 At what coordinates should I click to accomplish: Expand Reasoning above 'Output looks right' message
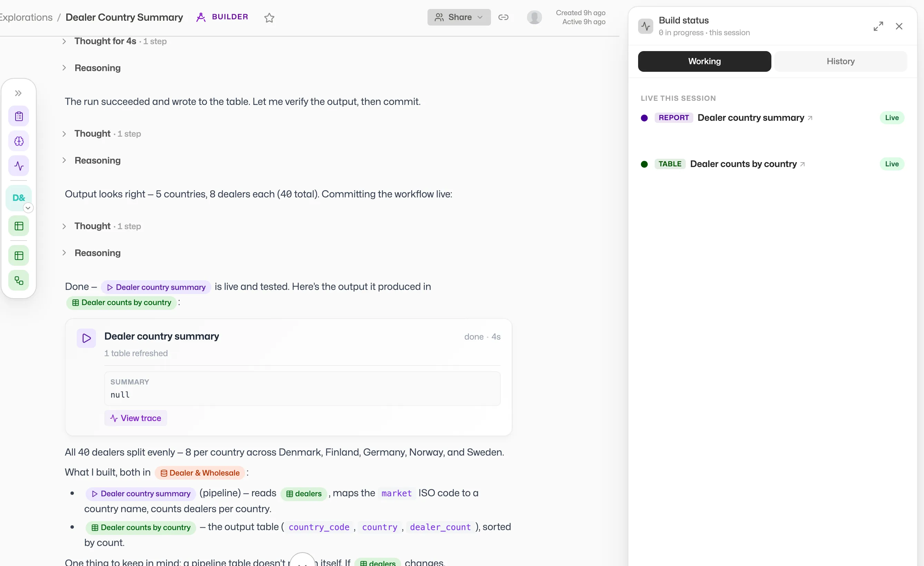[x=92, y=160]
